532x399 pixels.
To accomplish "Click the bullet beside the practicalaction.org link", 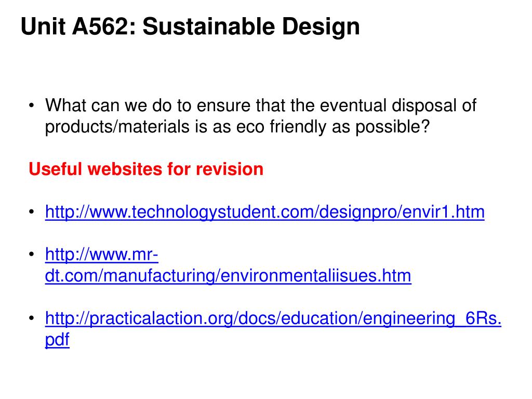I will (x=32, y=318).
